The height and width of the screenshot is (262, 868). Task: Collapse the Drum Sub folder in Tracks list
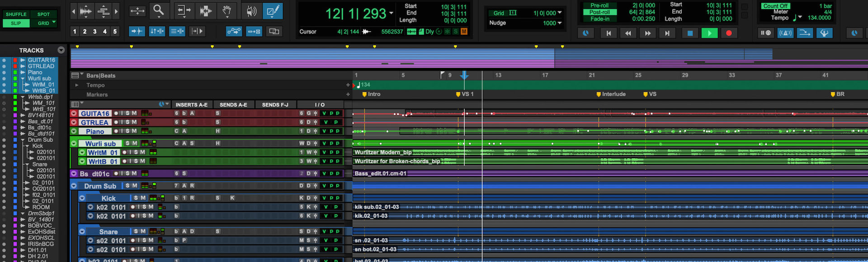[x=23, y=140]
